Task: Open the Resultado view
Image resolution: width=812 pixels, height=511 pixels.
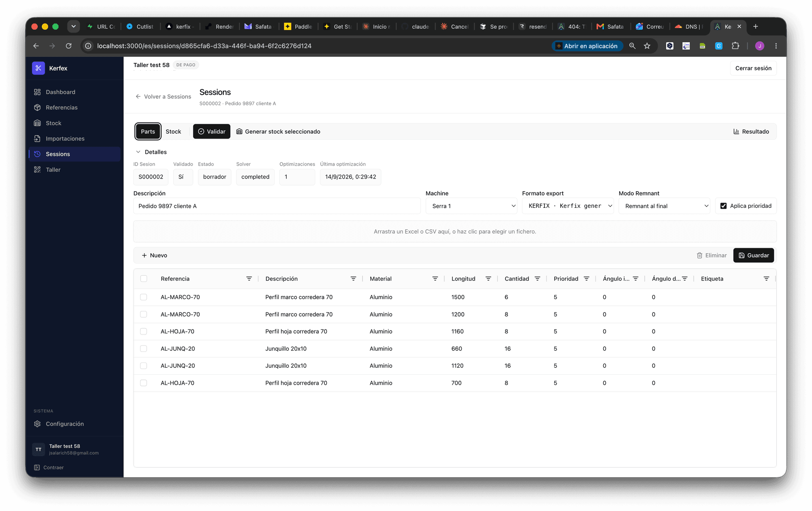Action: click(751, 132)
